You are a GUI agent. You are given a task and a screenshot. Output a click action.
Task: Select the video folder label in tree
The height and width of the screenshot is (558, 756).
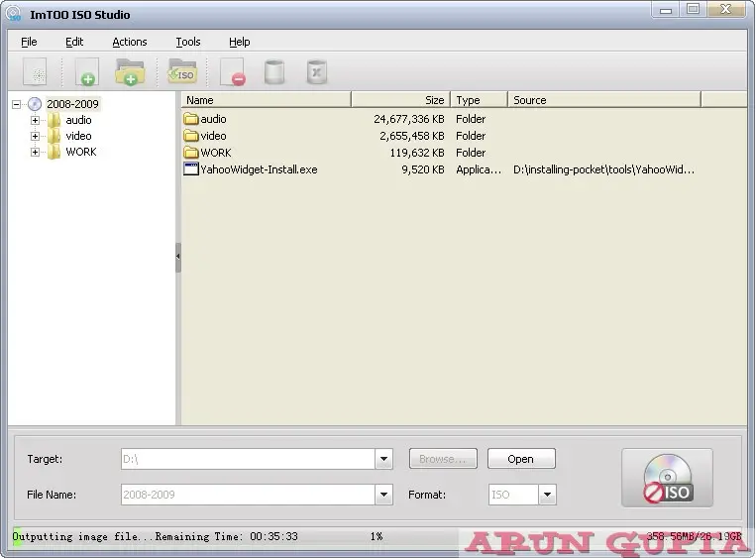[78, 136]
